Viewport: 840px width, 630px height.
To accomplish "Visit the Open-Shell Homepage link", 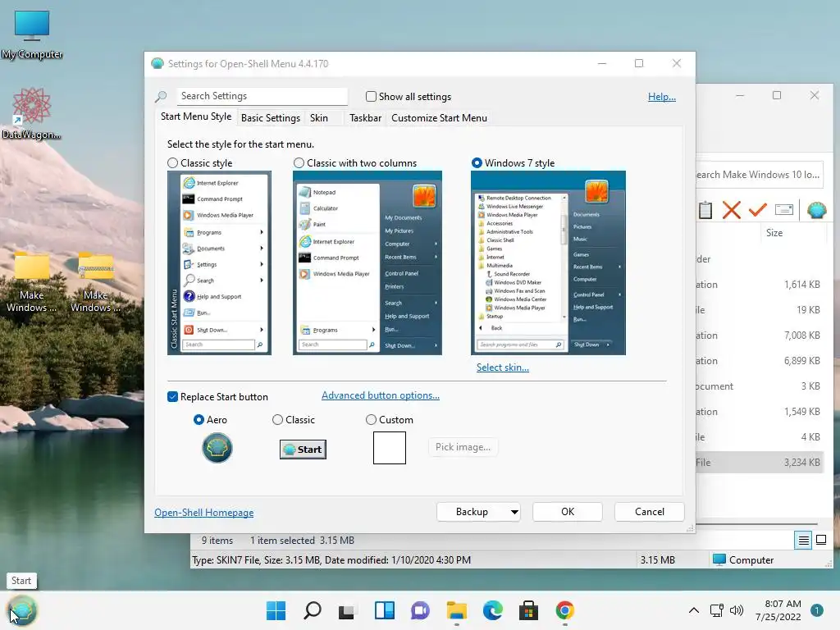I will tap(204, 513).
